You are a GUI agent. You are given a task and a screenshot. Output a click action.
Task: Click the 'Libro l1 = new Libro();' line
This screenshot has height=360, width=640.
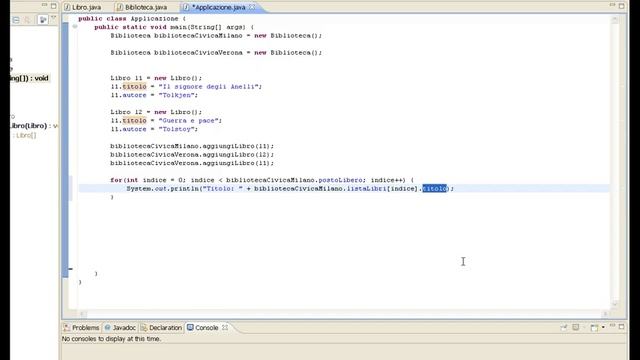[156, 78]
